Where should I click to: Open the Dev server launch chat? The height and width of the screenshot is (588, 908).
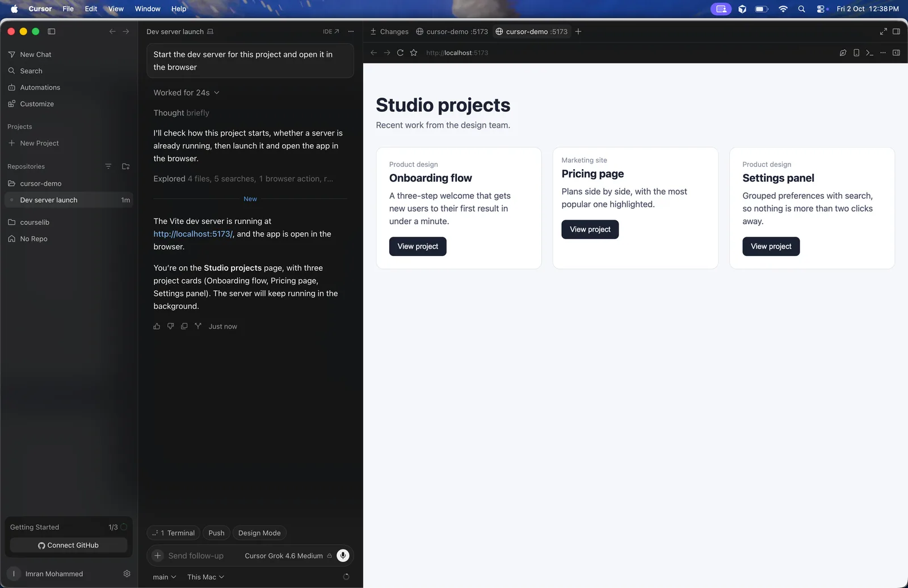click(x=68, y=200)
